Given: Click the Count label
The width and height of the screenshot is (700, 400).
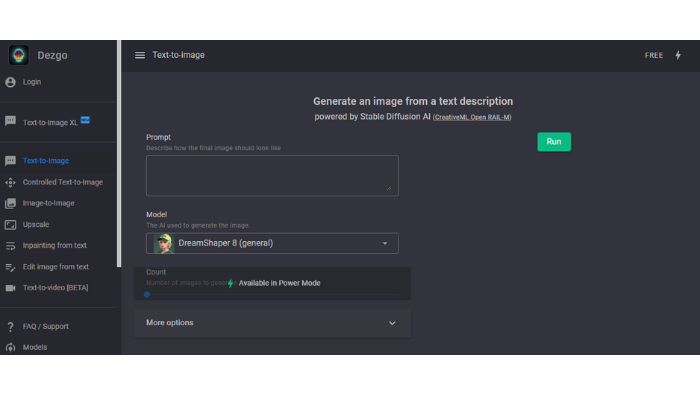Looking at the screenshot, I should 156,272.
